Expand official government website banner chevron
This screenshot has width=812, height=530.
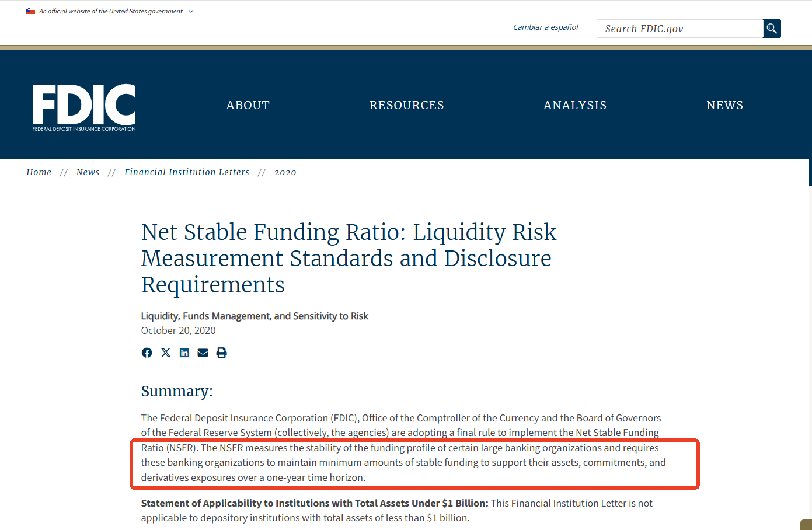coord(191,11)
